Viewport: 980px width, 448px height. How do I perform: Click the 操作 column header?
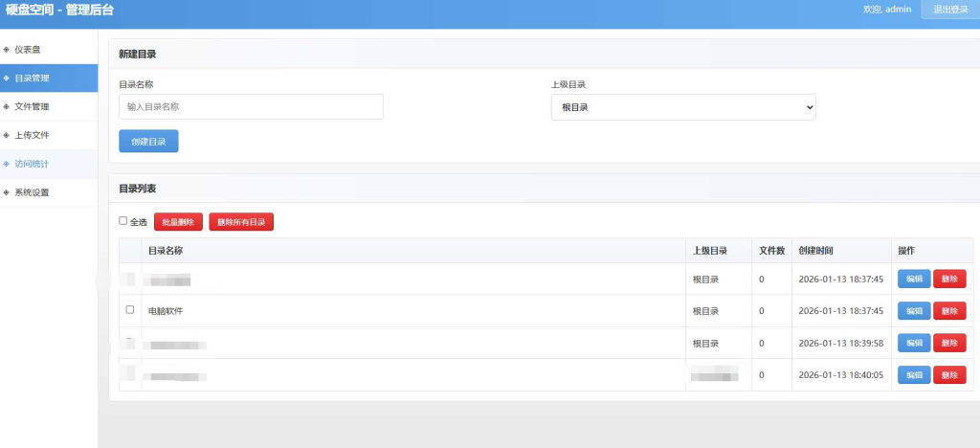tap(906, 251)
